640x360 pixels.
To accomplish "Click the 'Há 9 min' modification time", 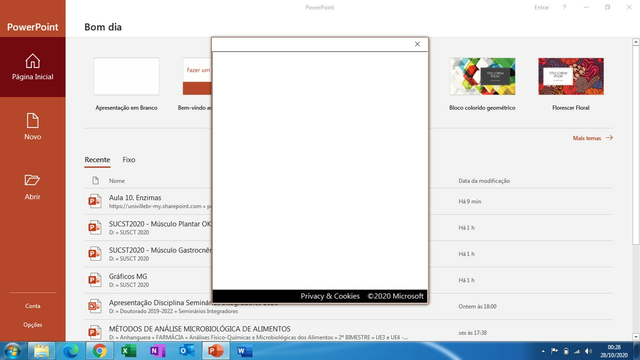I will [470, 201].
